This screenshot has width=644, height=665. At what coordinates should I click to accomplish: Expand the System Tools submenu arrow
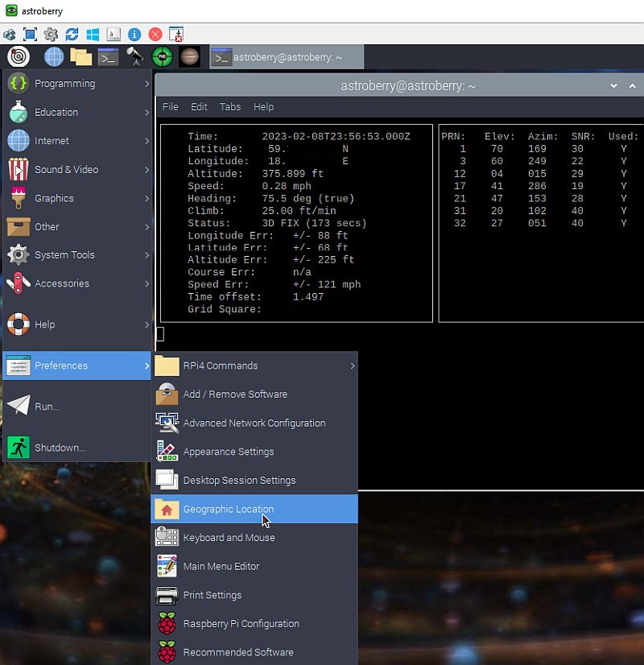[x=147, y=255]
